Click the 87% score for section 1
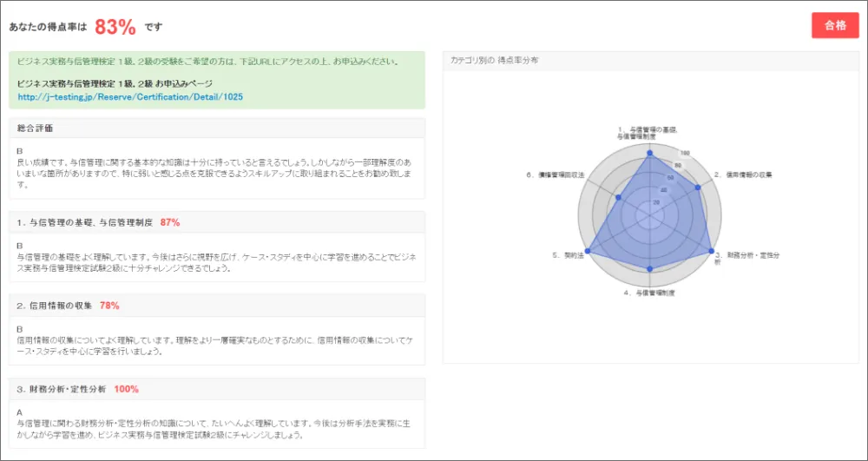The width and height of the screenshot is (868, 461). tap(170, 222)
